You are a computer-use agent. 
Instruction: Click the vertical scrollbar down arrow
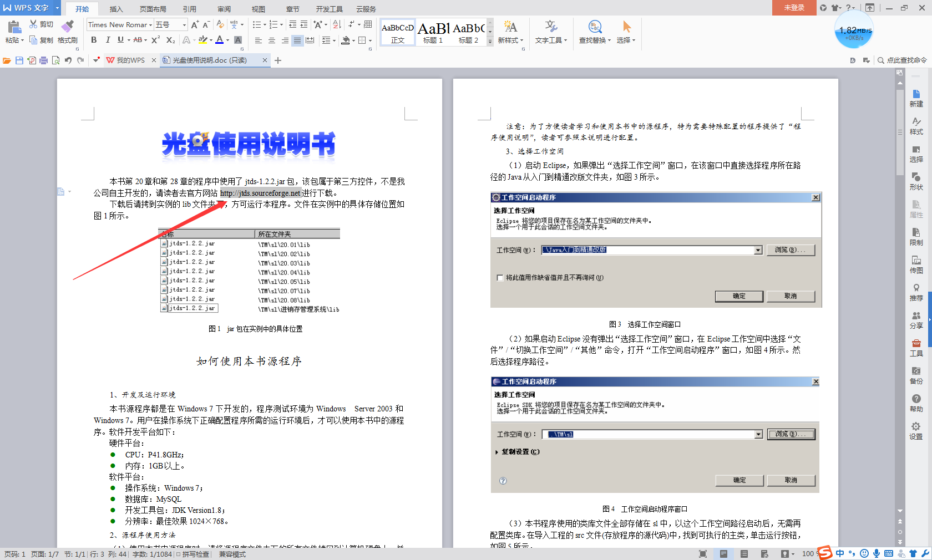coord(900,511)
